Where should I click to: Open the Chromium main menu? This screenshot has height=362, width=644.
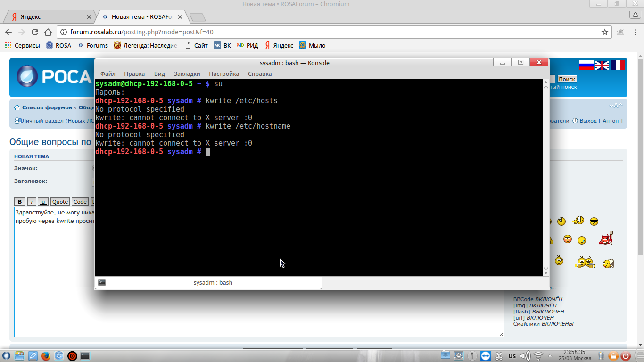[637, 32]
